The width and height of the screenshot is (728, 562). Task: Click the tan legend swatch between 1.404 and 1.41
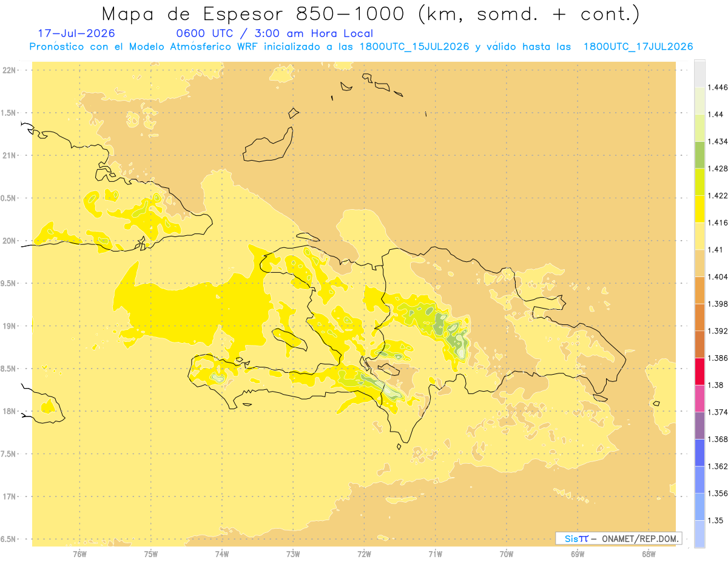(699, 263)
